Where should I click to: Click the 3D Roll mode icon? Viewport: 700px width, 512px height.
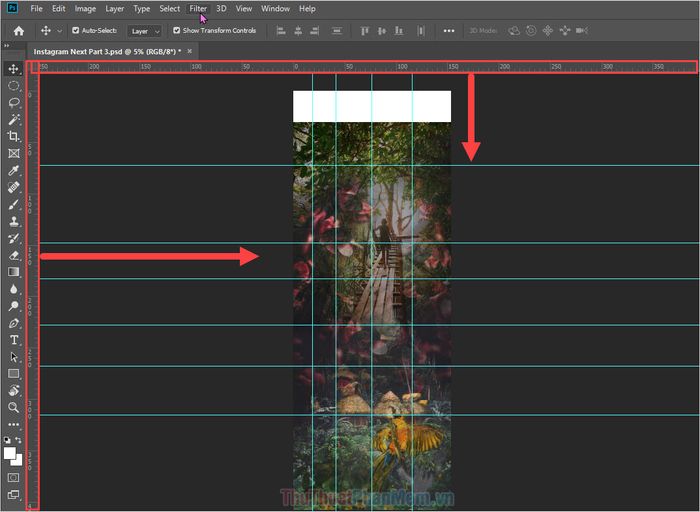coord(531,31)
